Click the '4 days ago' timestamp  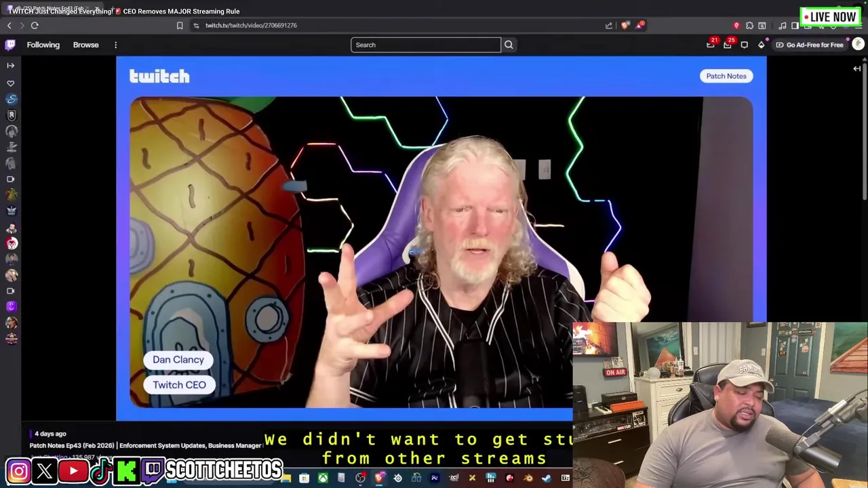pyautogui.click(x=50, y=434)
